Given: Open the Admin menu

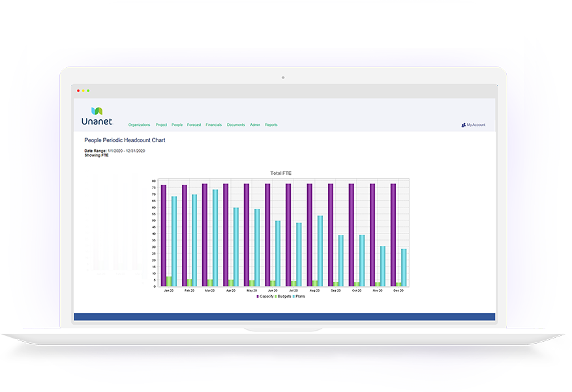Looking at the screenshot, I should 255,124.
